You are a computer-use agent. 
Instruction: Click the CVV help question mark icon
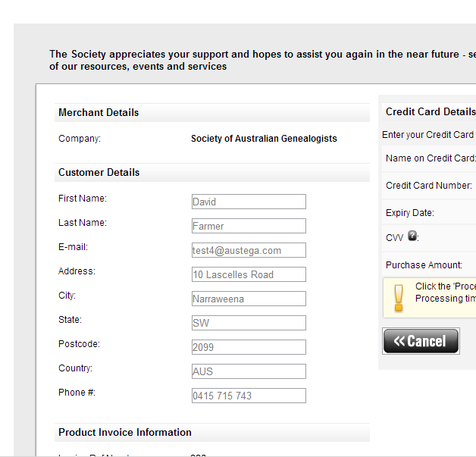point(412,236)
